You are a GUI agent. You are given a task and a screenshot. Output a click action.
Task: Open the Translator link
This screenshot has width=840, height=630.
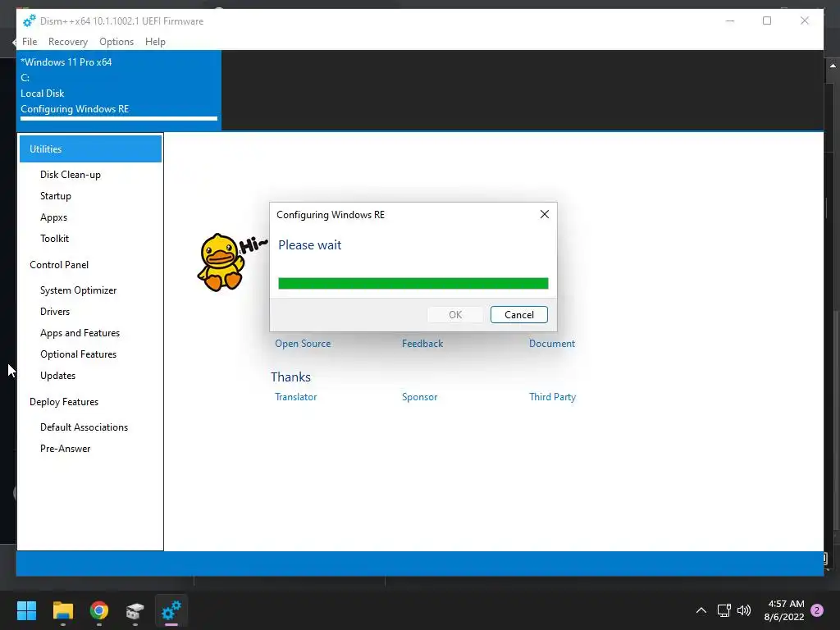(x=295, y=397)
